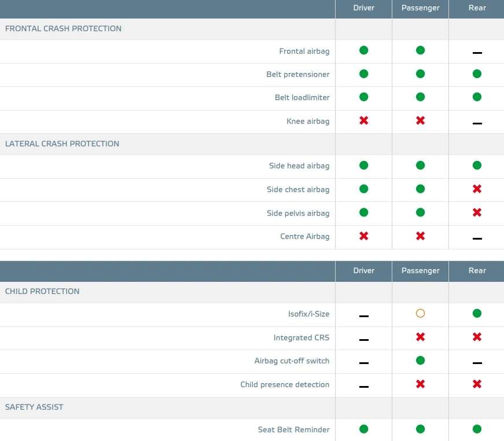This screenshot has height=441, width=504.
Task: Click the green dot for Rear Isofix/i-Size
Action: 477,313
